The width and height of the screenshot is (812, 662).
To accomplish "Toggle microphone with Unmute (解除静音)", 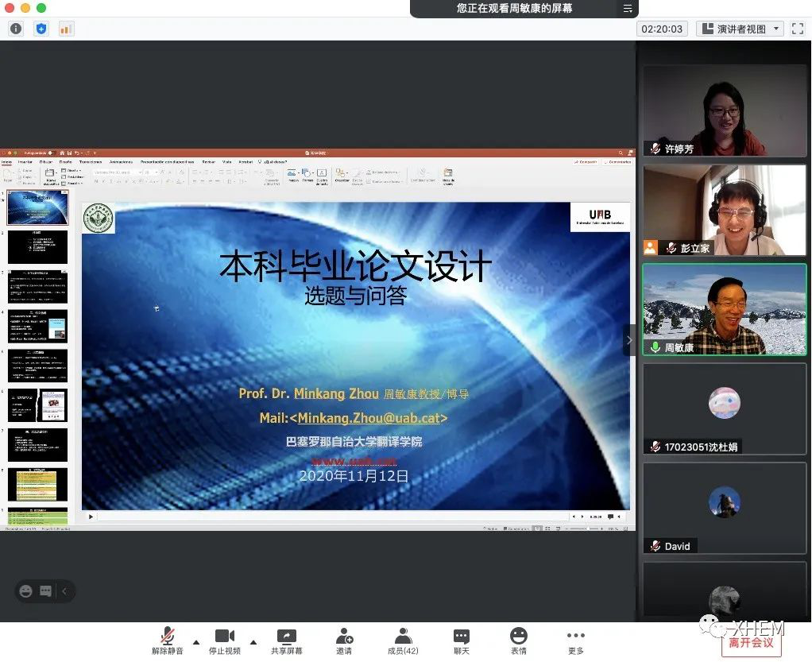I will (168, 641).
